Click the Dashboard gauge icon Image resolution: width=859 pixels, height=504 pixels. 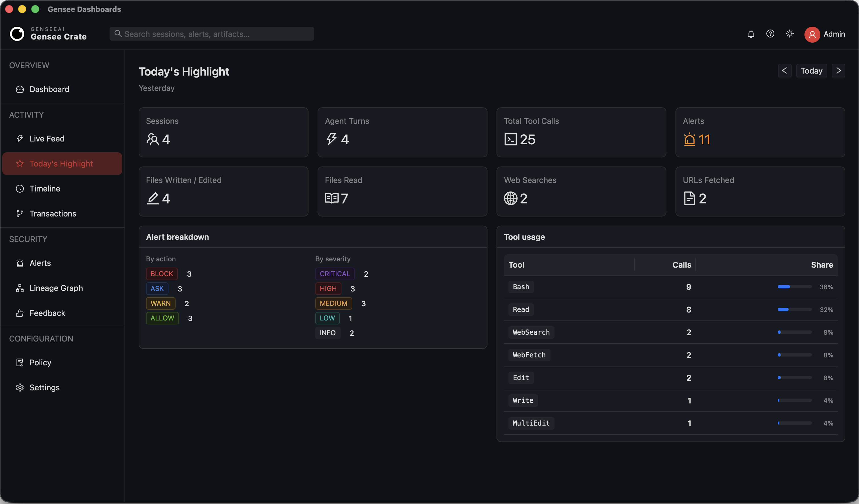point(20,89)
